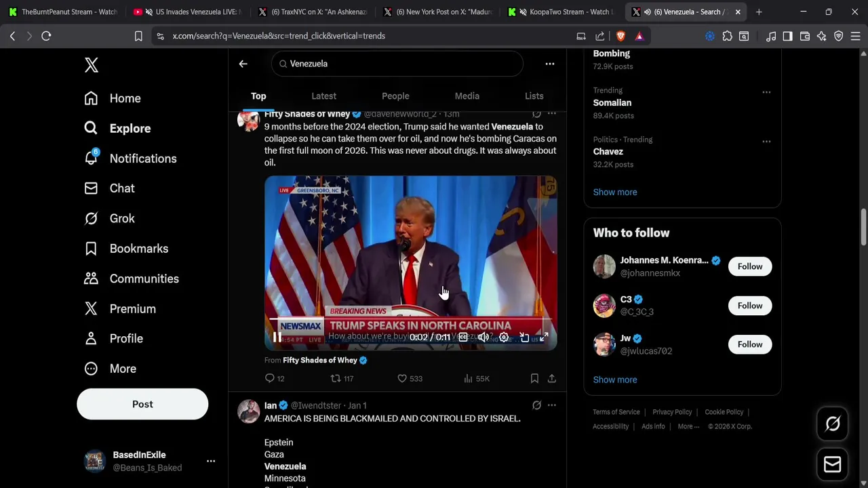Follow the Jw account
This screenshot has width=868, height=488.
coord(750,344)
